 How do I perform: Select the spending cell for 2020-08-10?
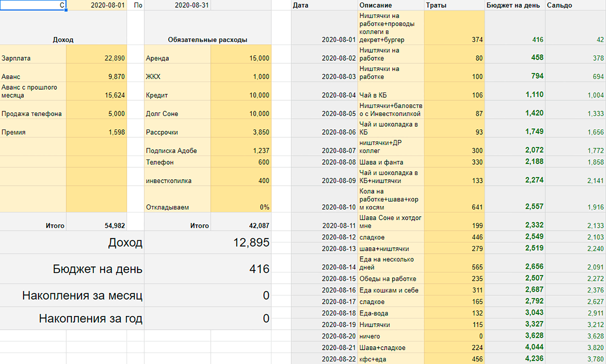(x=454, y=199)
